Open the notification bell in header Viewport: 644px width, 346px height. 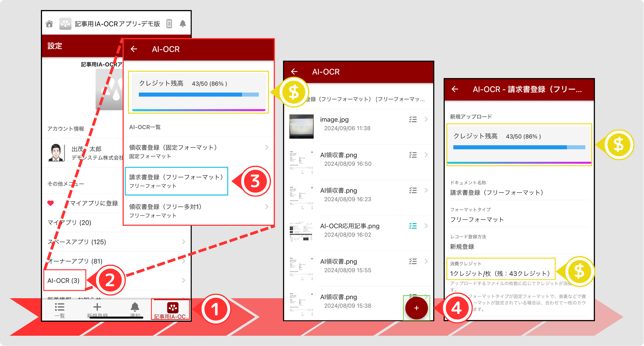(x=183, y=24)
